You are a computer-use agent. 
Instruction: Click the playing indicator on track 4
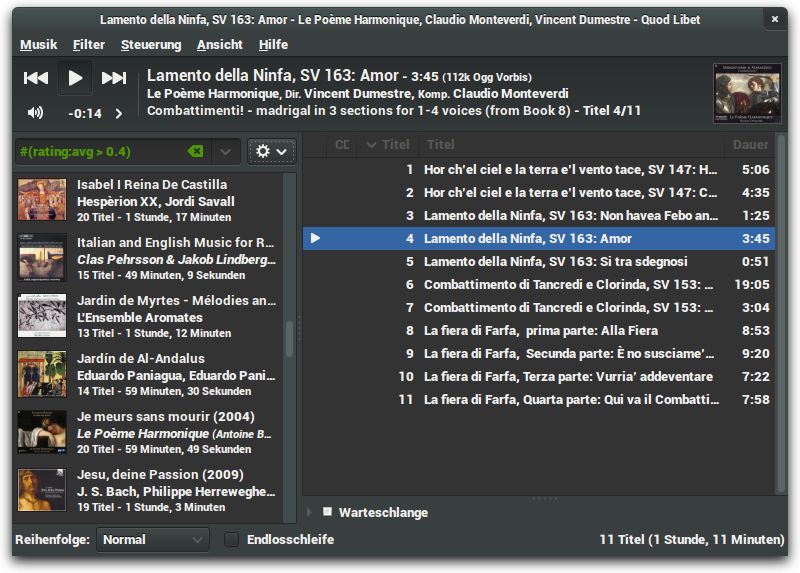[315, 238]
